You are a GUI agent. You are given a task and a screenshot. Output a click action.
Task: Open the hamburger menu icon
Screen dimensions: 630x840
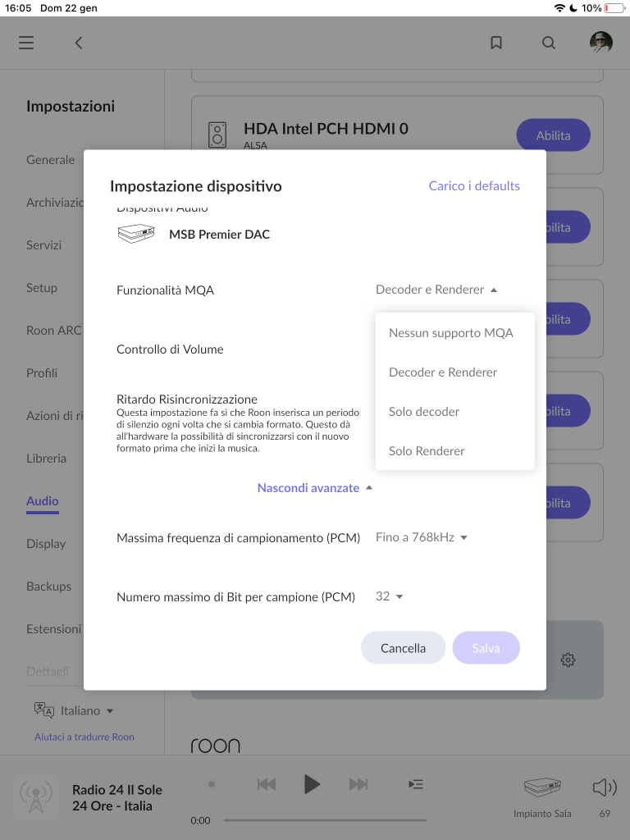[x=26, y=43]
